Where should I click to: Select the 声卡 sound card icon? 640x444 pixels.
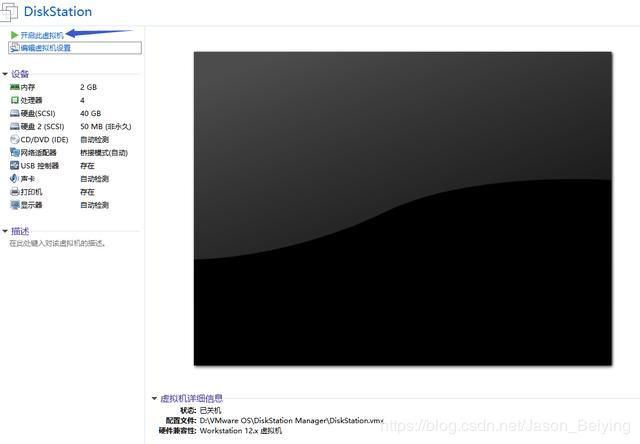coord(14,179)
